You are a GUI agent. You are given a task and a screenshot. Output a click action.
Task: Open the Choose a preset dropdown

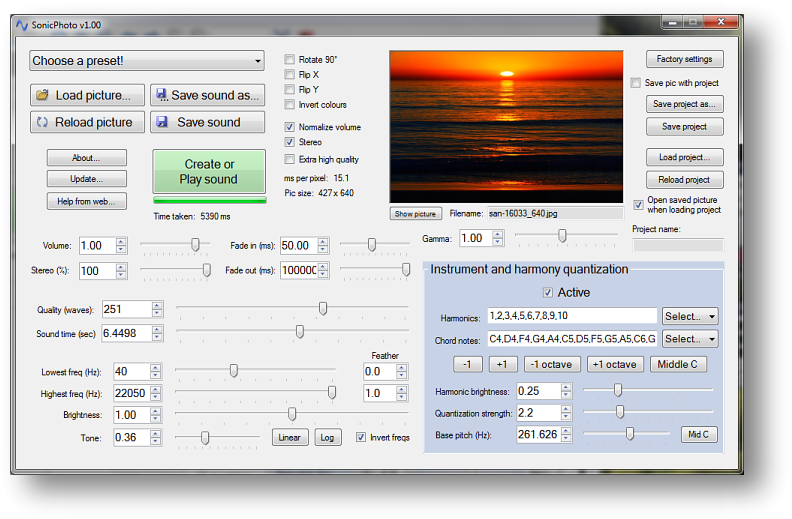(147, 61)
